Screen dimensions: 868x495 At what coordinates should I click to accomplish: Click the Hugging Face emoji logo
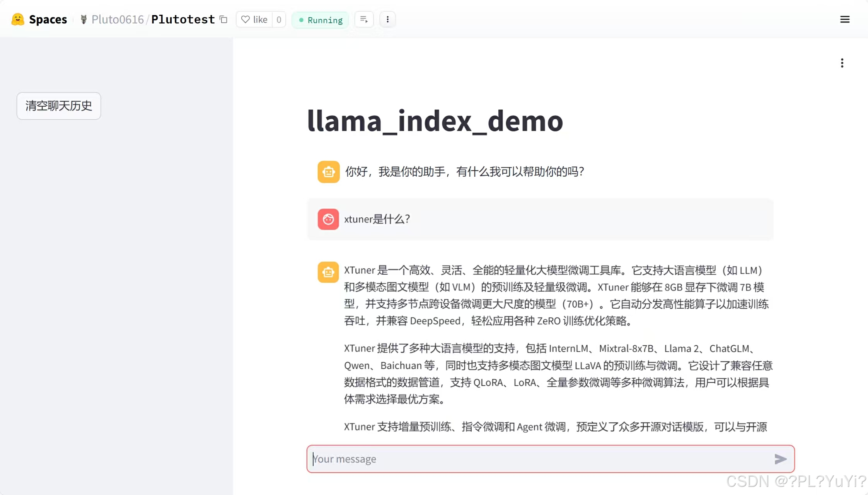(17, 19)
